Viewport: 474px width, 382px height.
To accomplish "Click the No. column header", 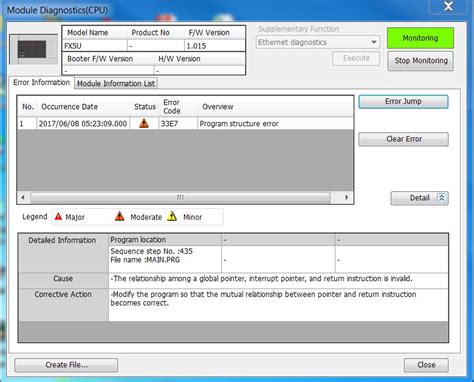I will tap(28, 107).
